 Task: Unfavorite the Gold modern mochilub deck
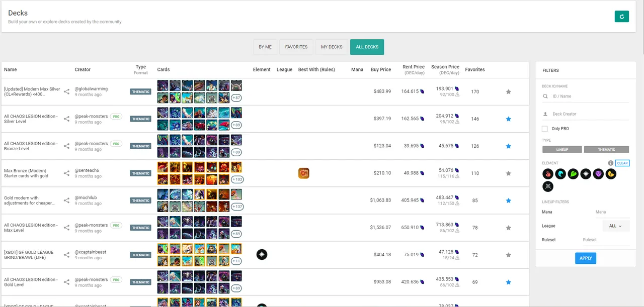tap(508, 200)
